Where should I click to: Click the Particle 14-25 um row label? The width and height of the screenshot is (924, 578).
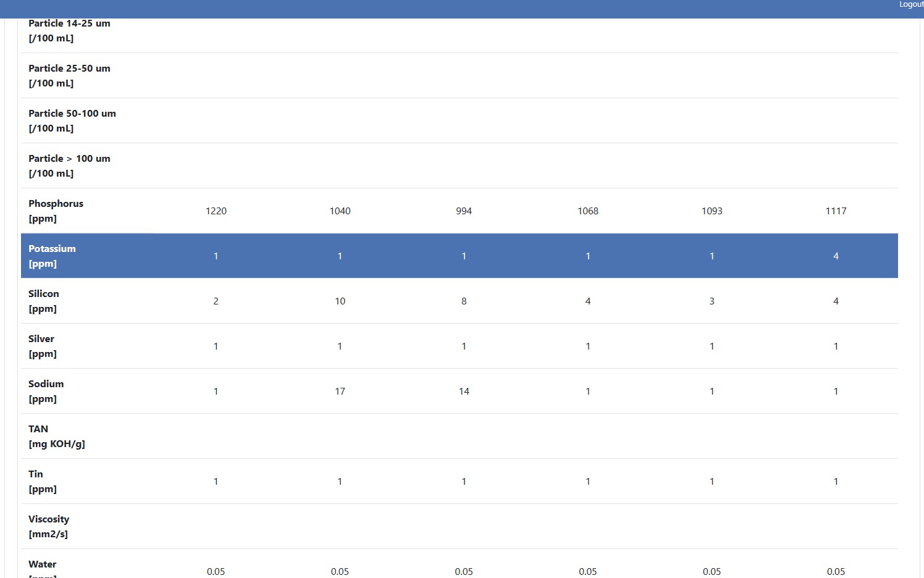tap(69, 30)
